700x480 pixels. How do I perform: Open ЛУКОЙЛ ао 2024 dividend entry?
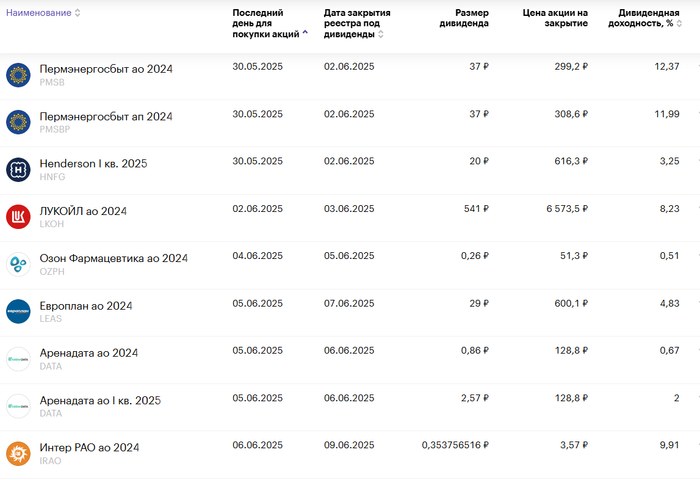coord(83,211)
